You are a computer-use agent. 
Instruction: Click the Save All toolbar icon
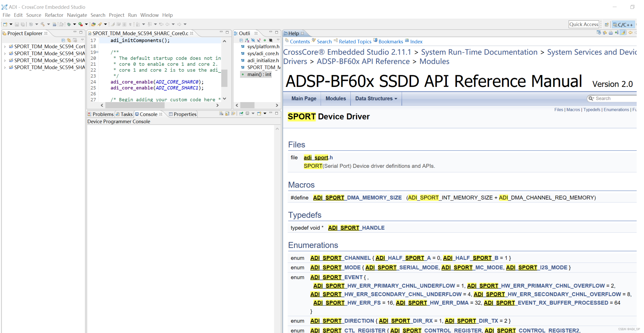click(x=23, y=24)
